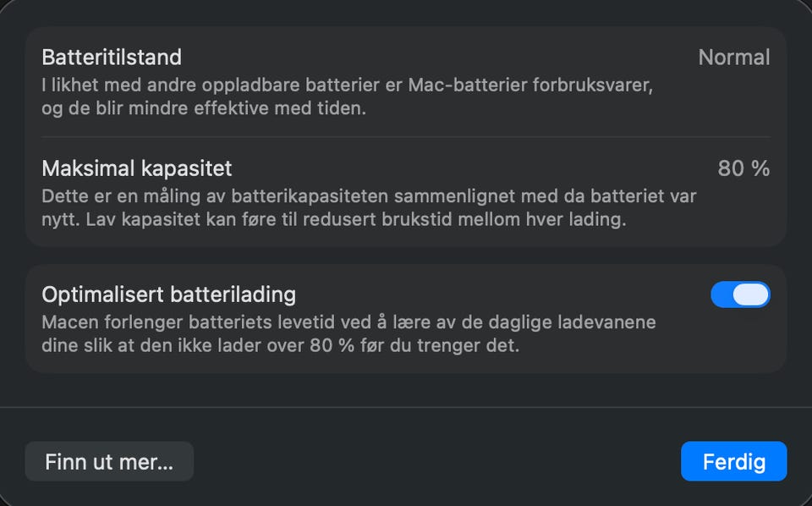Viewport: 812px width, 506px height.
Task: Click the line starting "Macen forlenger batteriets"
Action: tap(348, 322)
